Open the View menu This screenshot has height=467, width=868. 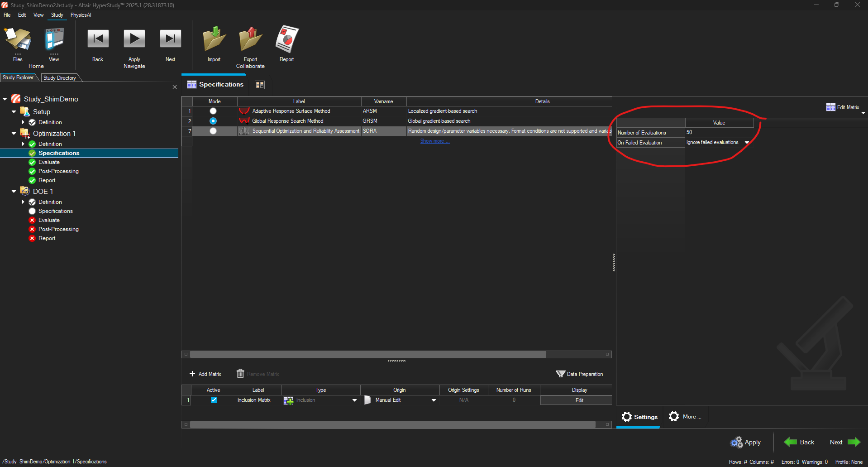pos(38,15)
